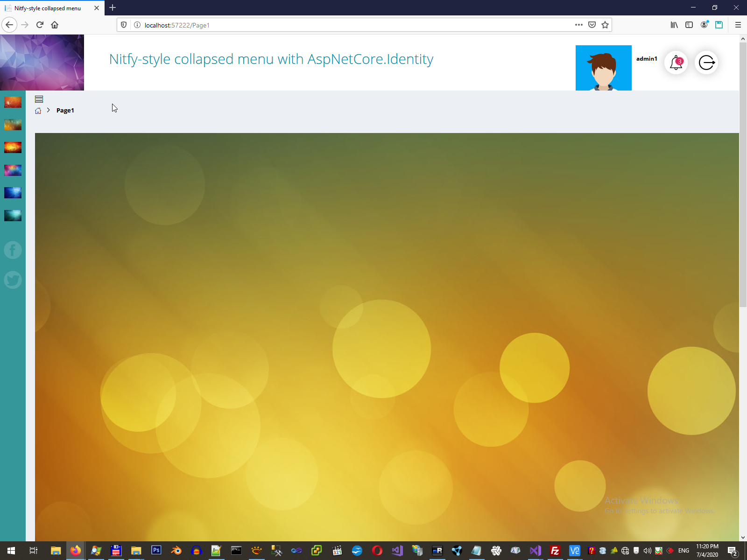
Task: Click the page vertical scrollbar thumb
Action: (x=743, y=175)
